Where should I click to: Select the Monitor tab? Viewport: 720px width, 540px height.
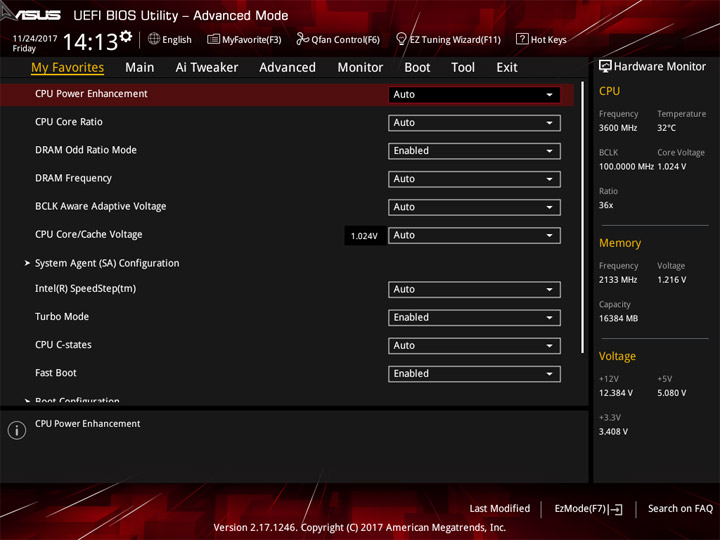click(x=360, y=68)
